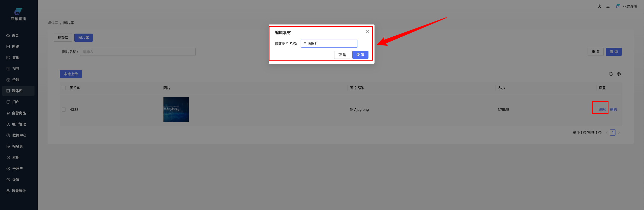The width and height of the screenshot is (644, 210).
Task: Click the download icon in top bar
Action: click(608, 6)
